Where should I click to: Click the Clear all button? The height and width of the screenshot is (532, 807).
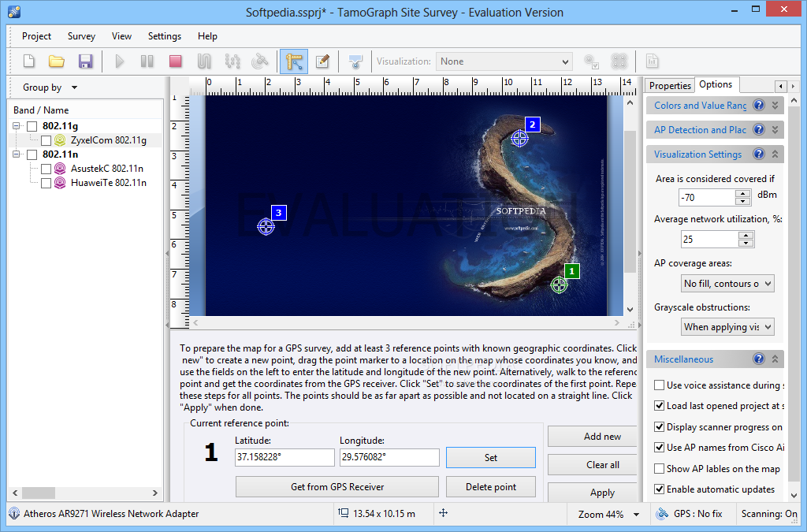pos(593,464)
